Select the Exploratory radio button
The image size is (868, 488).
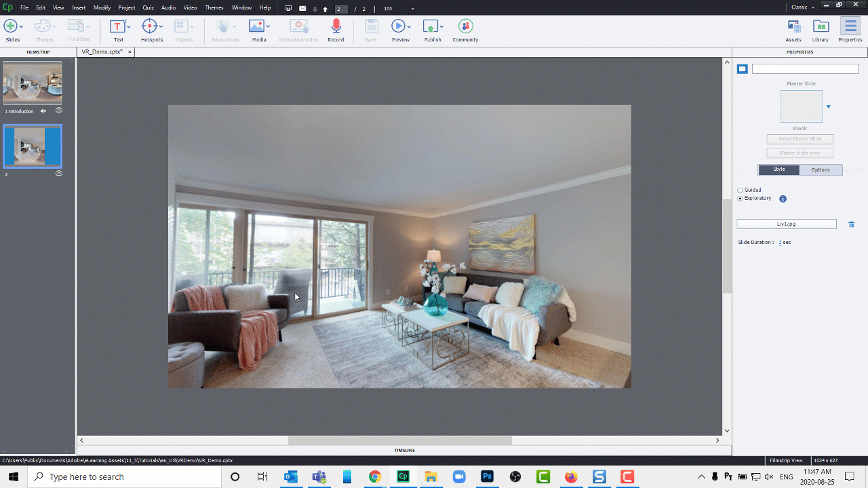(x=741, y=199)
